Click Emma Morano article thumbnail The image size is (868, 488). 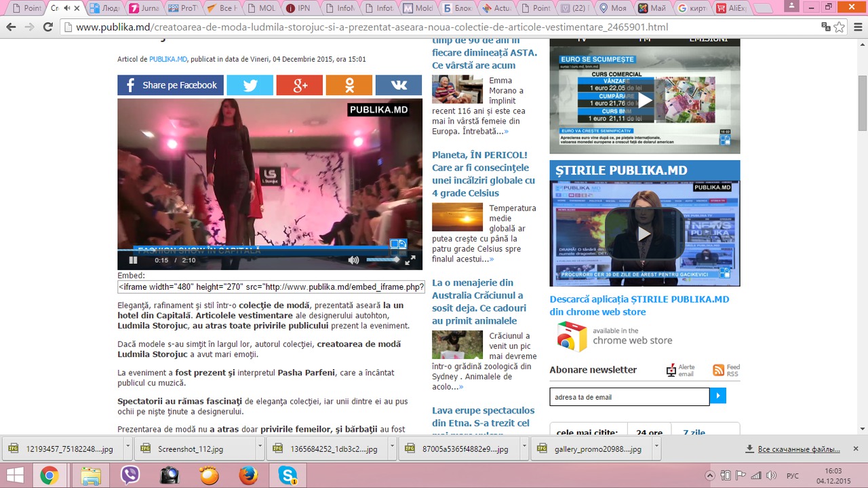click(457, 89)
